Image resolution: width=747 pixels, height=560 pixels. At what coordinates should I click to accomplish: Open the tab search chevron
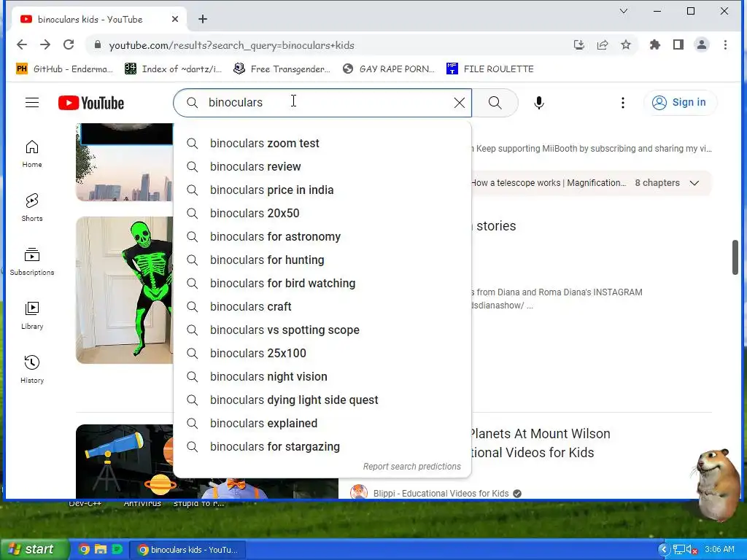tap(623, 11)
